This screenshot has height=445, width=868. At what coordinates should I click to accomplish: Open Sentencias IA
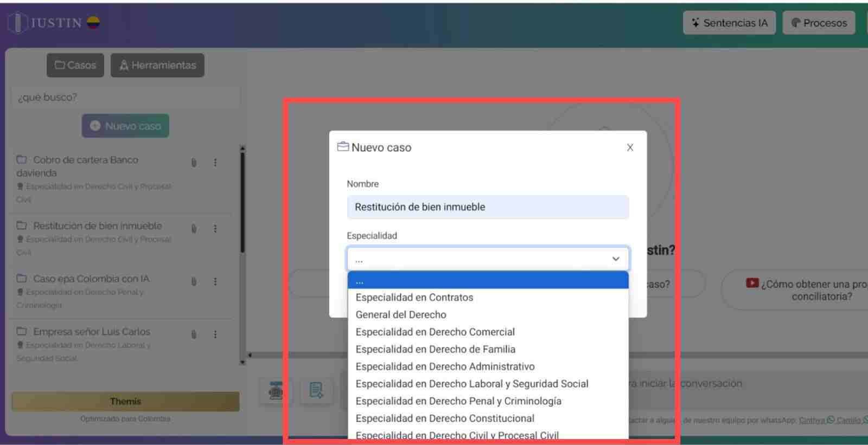[x=729, y=23]
